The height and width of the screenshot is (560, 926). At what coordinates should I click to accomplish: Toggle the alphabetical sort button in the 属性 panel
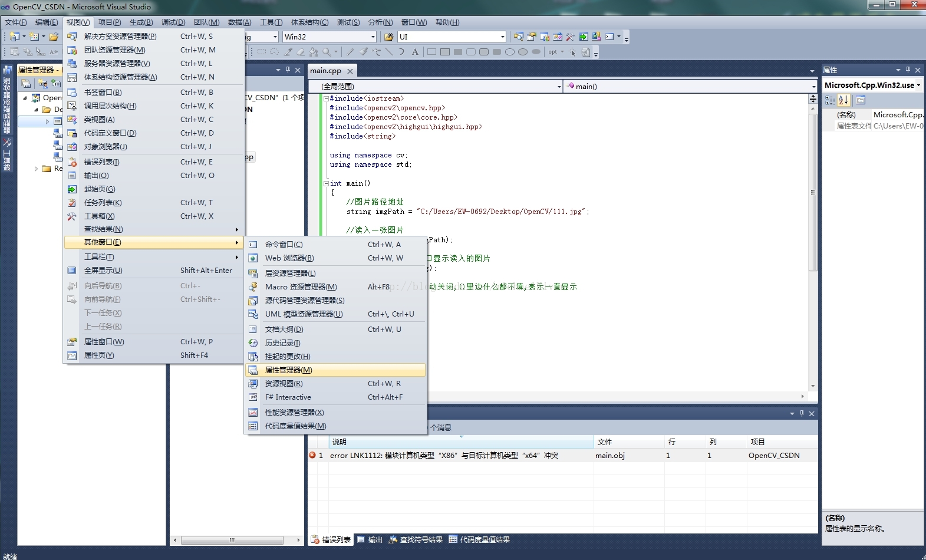(x=843, y=100)
